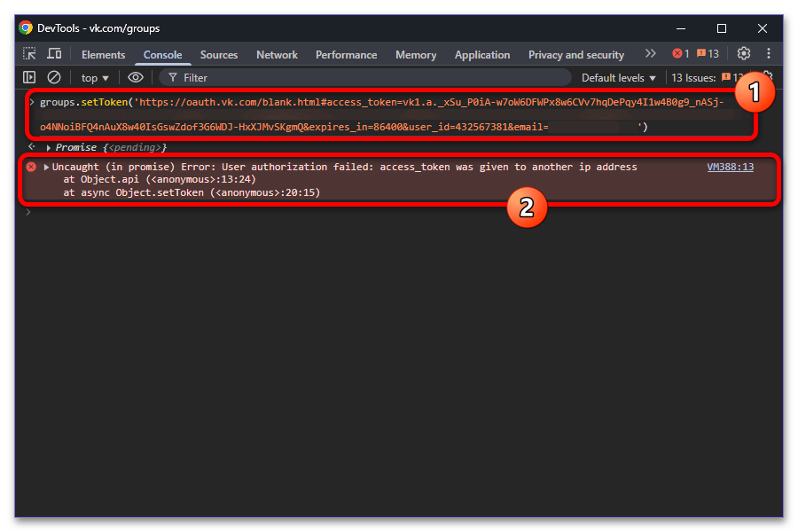
Task: Click the red error icon in console row
Action: (x=31, y=167)
